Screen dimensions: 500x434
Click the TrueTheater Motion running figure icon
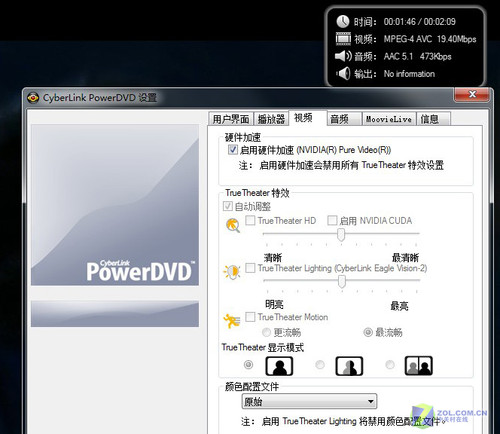click(232, 321)
